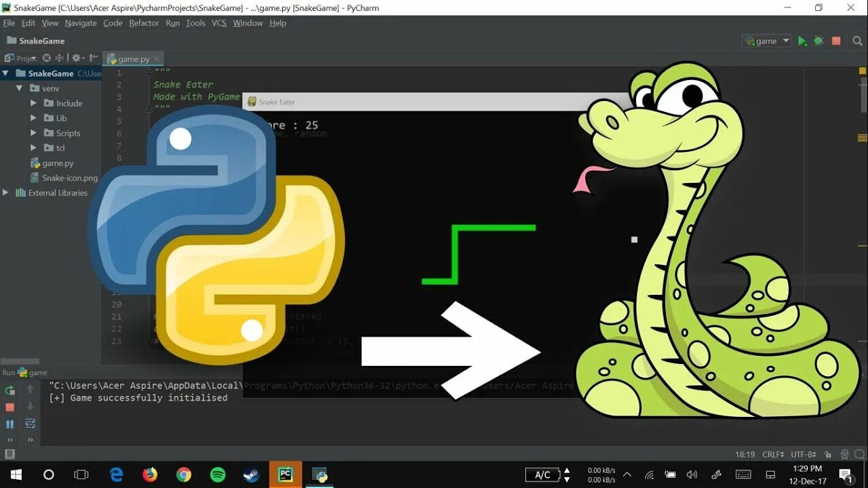Collapse the venv folder
Screen dimensions: 868x488
(19, 88)
